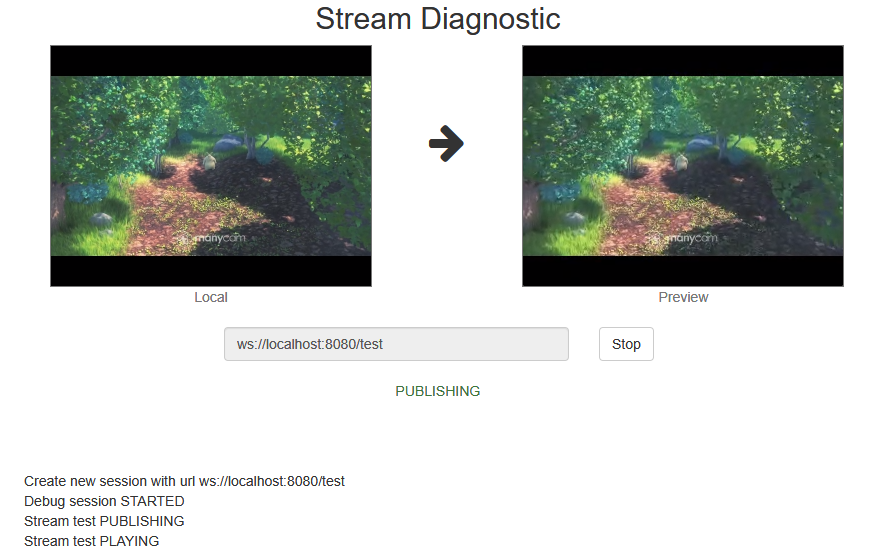The height and width of the screenshot is (557, 894).
Task: Focus the ws://localhost:8080/test URL field
Action: (396, 344)
